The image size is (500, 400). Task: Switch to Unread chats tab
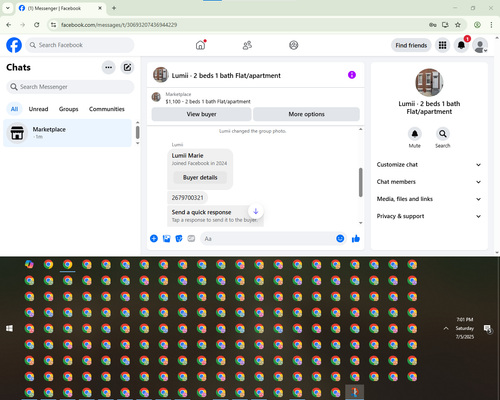click(38, 109)
